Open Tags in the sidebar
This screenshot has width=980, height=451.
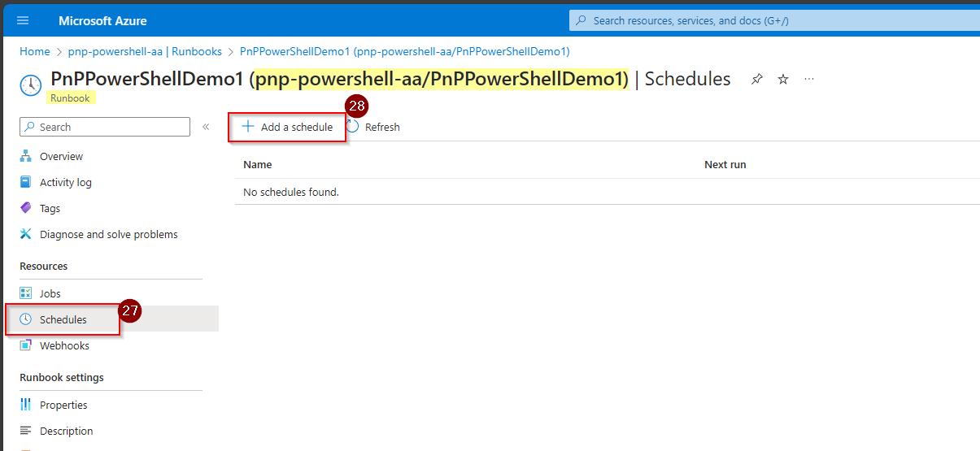[x=50, y=208]
